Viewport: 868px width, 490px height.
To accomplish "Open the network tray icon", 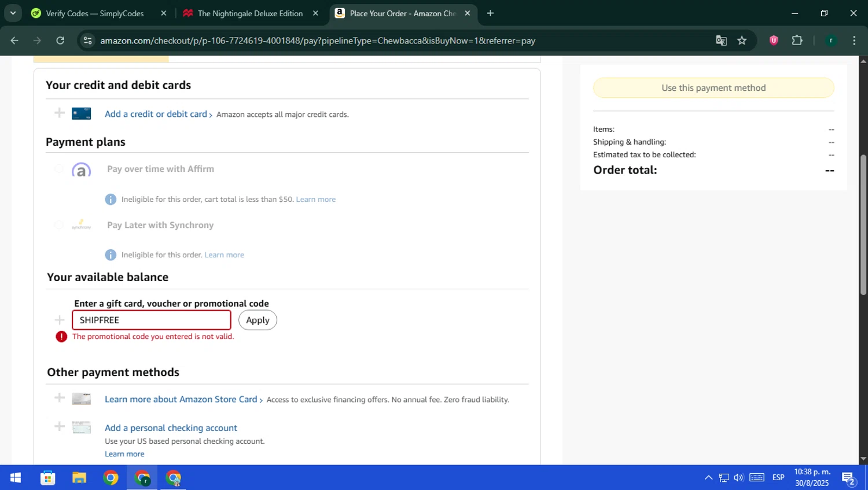I will pyautogui.click(x=724, y=478).
